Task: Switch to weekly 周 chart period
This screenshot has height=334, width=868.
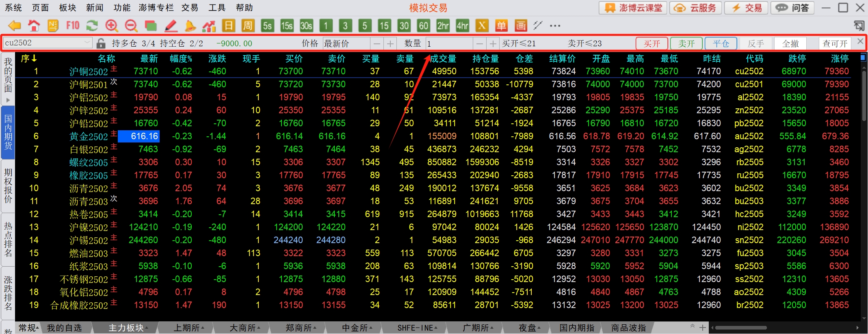Action: (x=247, y=26)
